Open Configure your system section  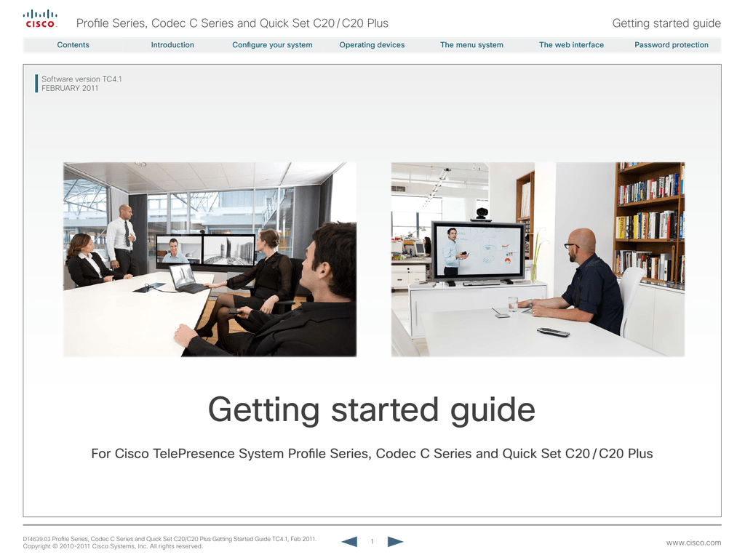272,45
